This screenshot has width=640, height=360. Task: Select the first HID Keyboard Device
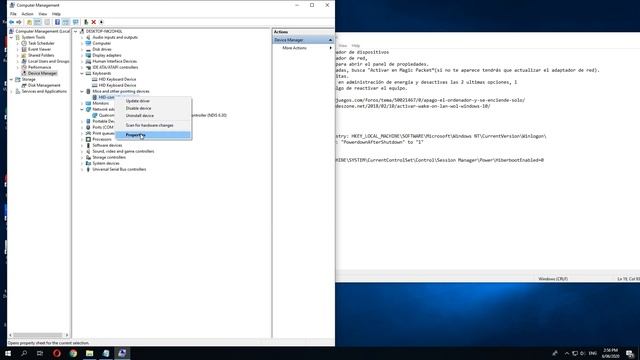117,79
